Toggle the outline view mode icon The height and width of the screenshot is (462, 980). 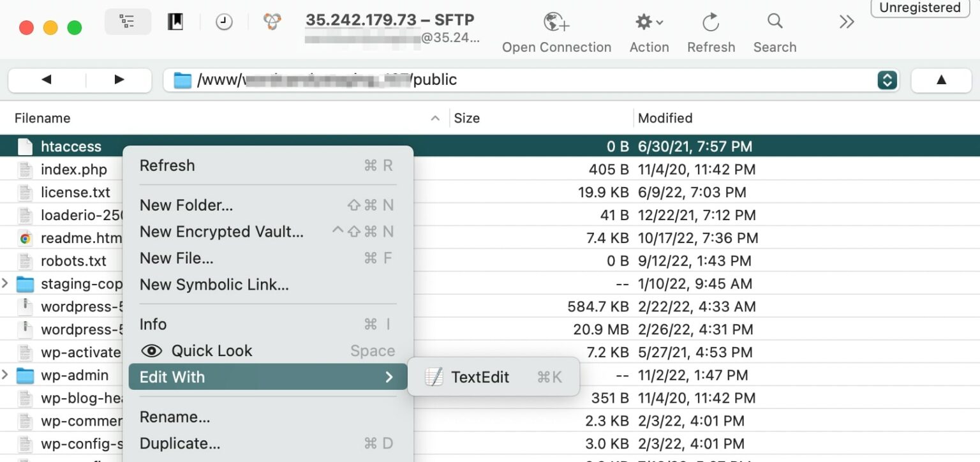coord(128,21)
